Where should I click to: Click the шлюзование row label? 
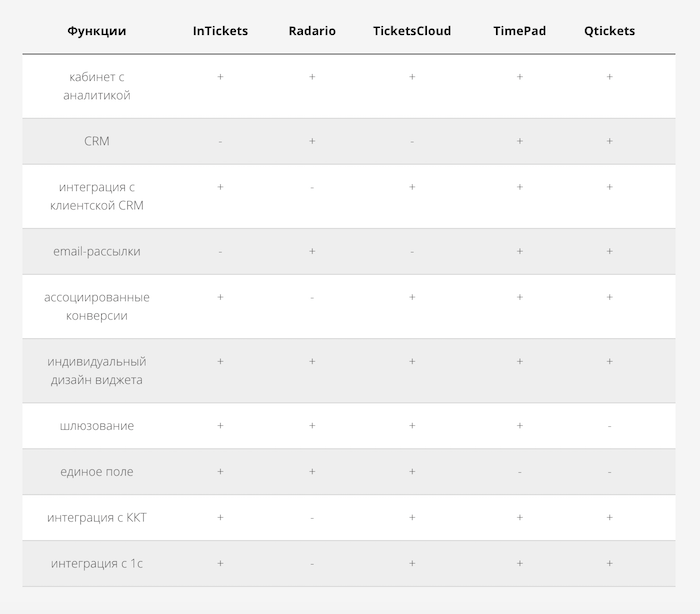96,426
